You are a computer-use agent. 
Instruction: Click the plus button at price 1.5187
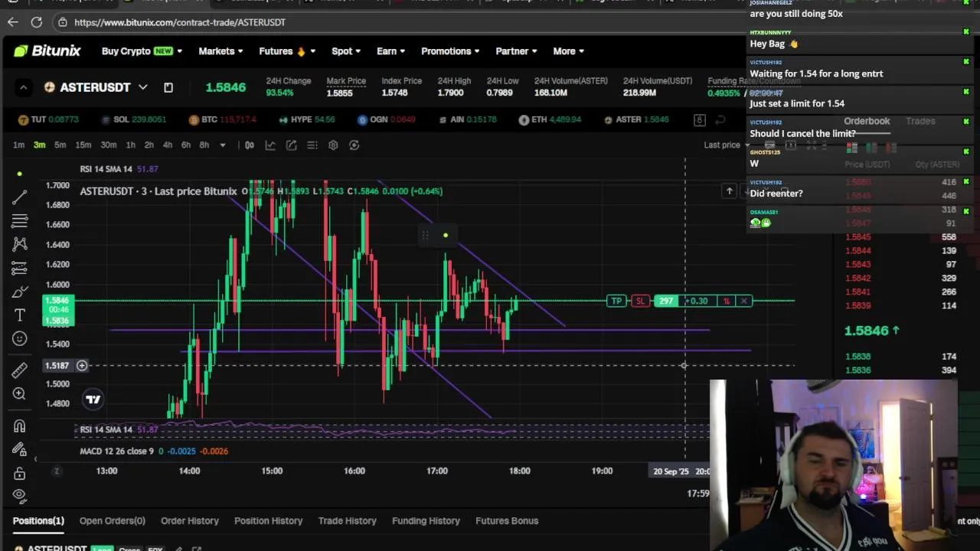[82, 365]
